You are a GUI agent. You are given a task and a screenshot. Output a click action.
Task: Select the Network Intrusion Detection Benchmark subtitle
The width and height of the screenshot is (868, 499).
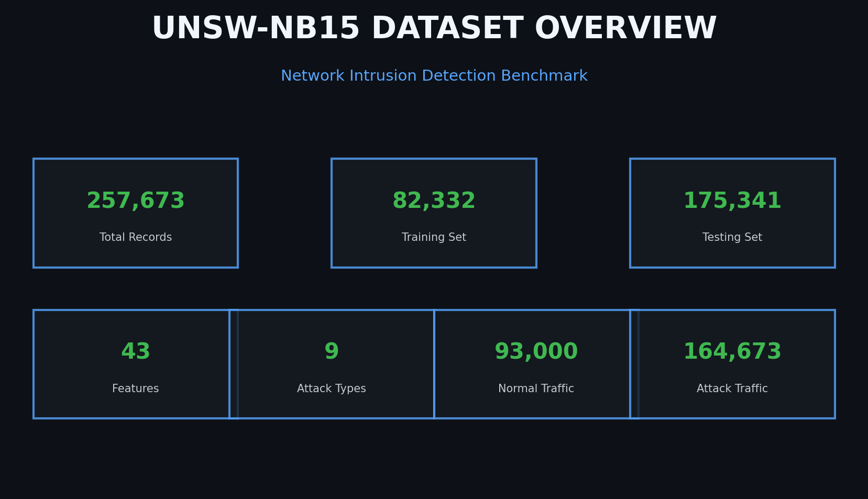tap(434, 75)
